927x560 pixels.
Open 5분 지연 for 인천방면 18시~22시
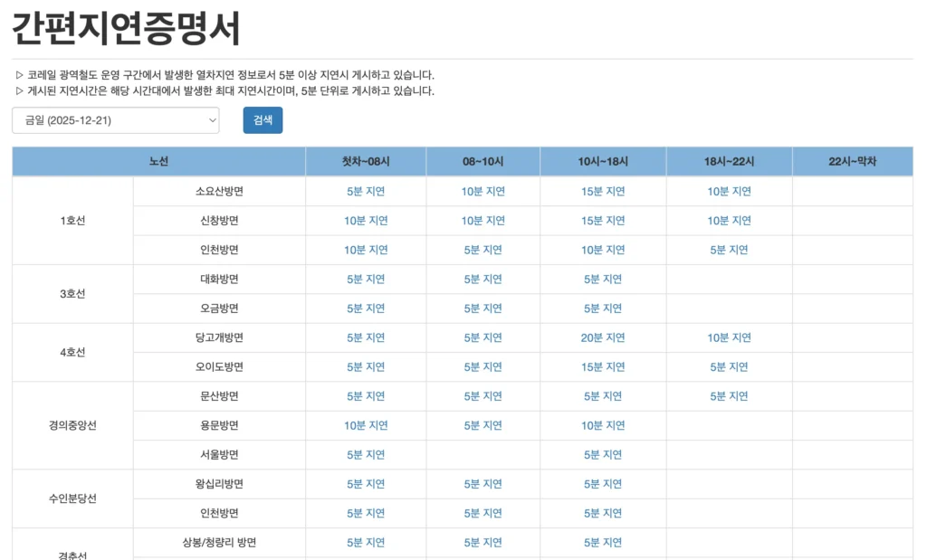731,250
